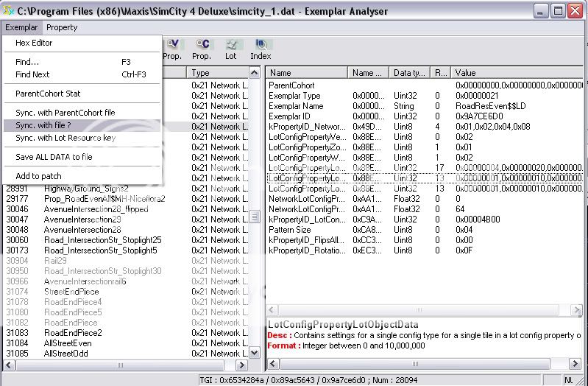The width and height of the screenshot is (588, 386).
Task: Select Add to patch menu item
Action: coord(38,176)
